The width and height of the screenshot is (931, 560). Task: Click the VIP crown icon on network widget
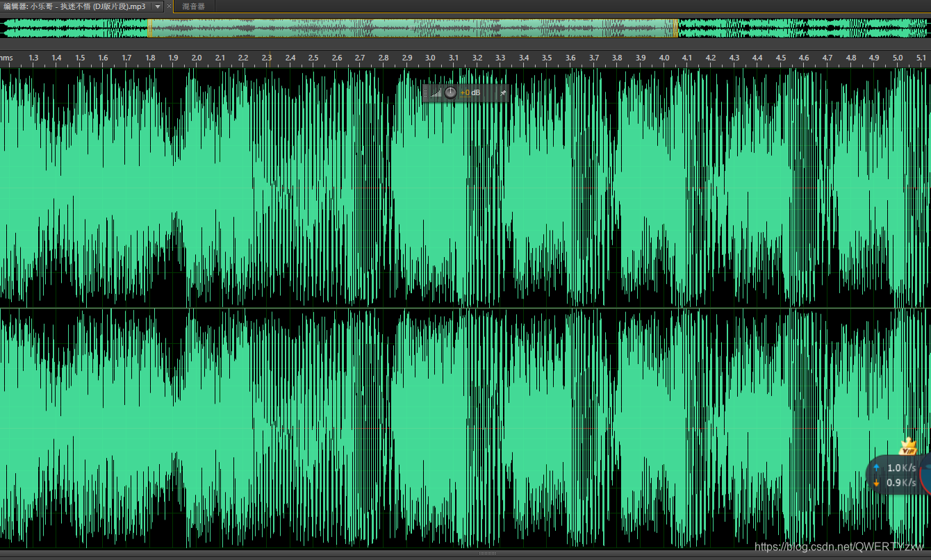(x=908, y=447)
